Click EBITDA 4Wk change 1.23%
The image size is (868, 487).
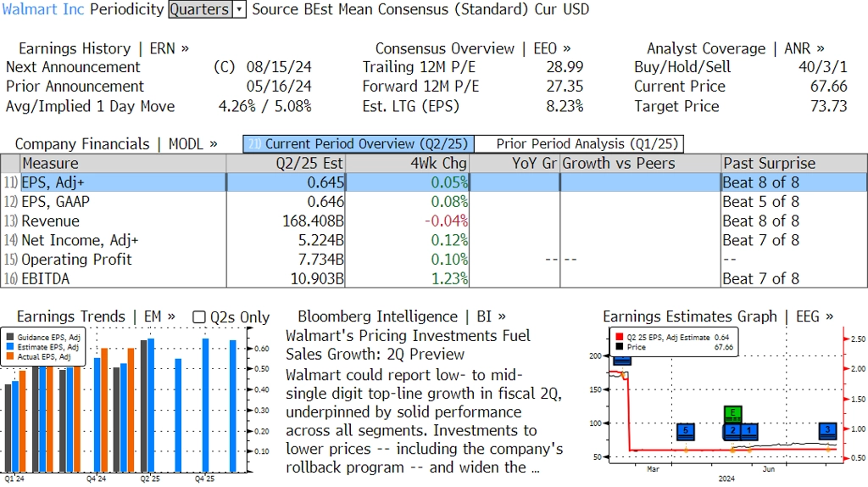point(449,278)
